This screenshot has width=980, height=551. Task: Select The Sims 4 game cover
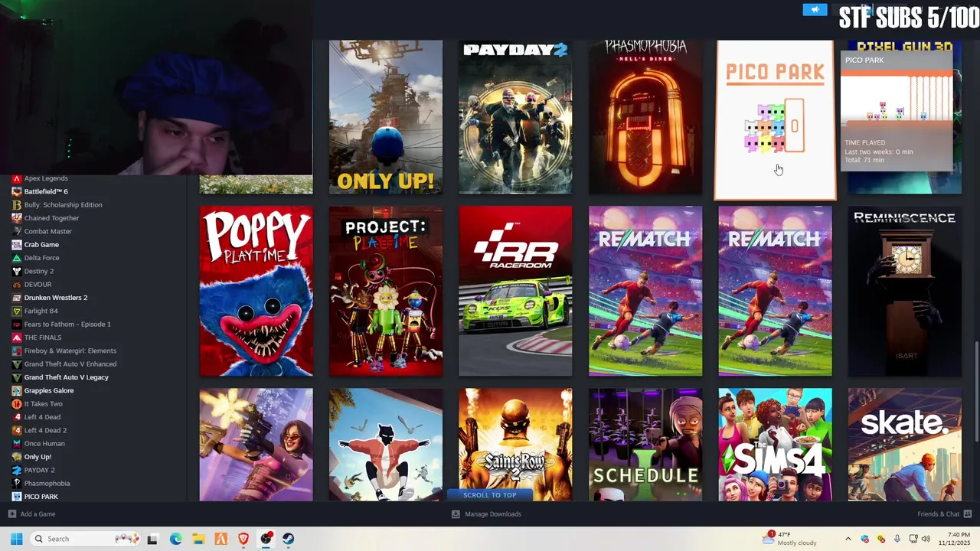775,445
